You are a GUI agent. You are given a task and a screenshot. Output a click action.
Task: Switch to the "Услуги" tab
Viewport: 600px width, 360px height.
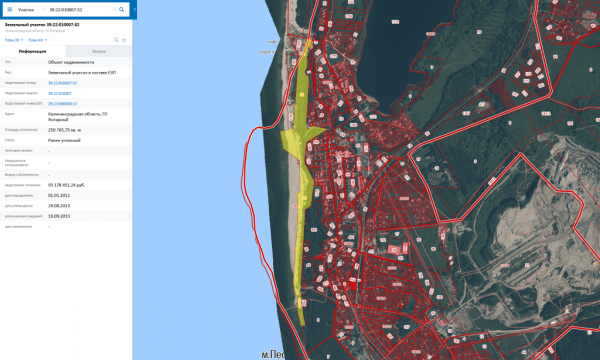click(99, 51)
